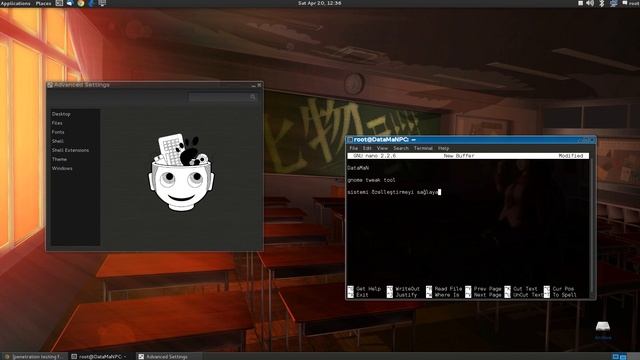Select Shell Extensions in Advanced Settings sidebar
Screen dimensions: 640x360
(x=70, y=150)
